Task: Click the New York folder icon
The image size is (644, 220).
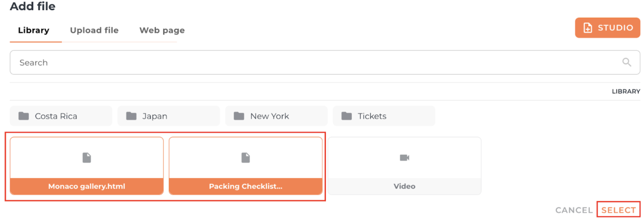Action: pos(239,116)
